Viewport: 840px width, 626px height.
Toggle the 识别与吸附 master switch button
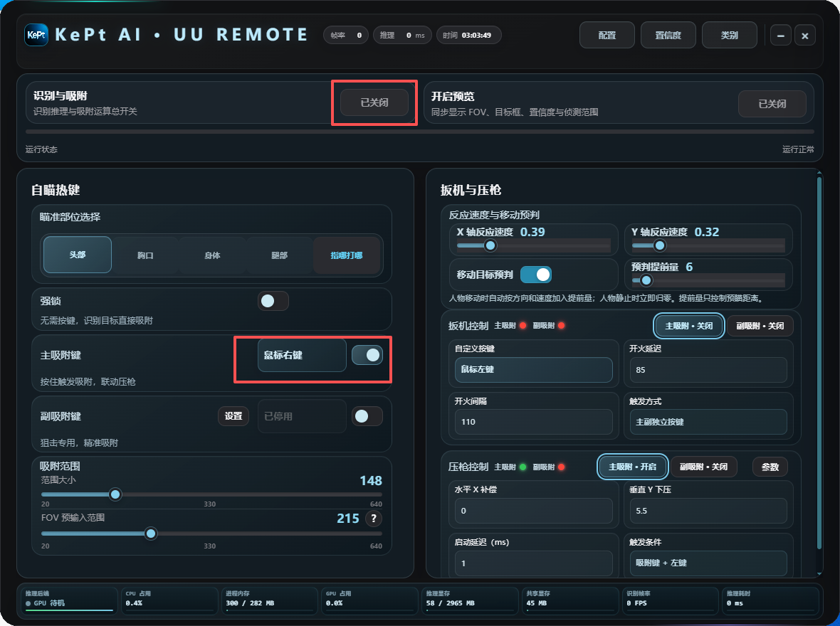(374, 102)
